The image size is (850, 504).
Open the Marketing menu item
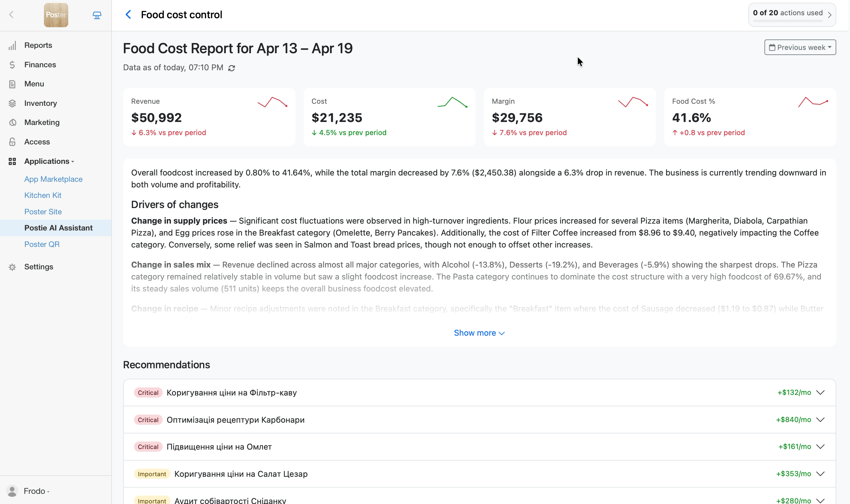pyautogui.click(x=42, y=123)
